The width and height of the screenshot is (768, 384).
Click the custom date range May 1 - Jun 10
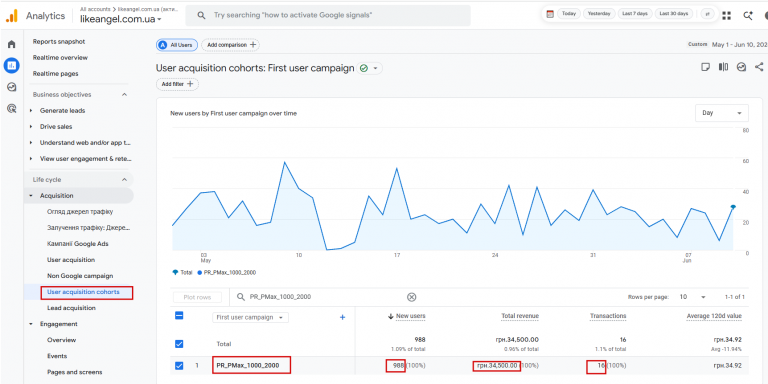point(740,45)
